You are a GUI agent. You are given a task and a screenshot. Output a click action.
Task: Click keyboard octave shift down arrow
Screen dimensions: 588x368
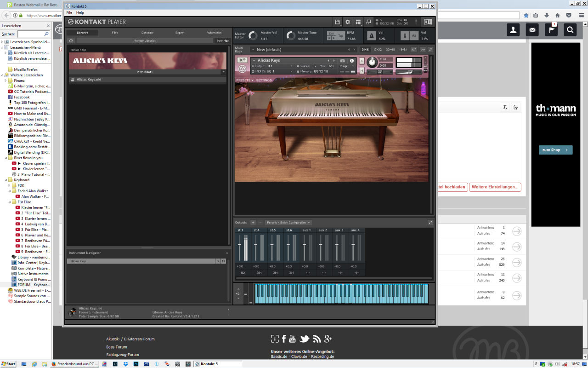tap(238, 299)
